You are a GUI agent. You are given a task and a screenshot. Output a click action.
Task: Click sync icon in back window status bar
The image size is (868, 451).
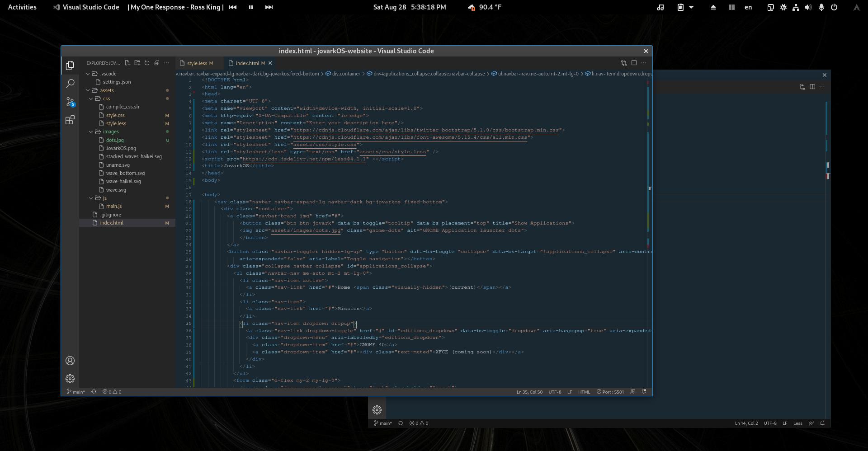pos(401,423)
